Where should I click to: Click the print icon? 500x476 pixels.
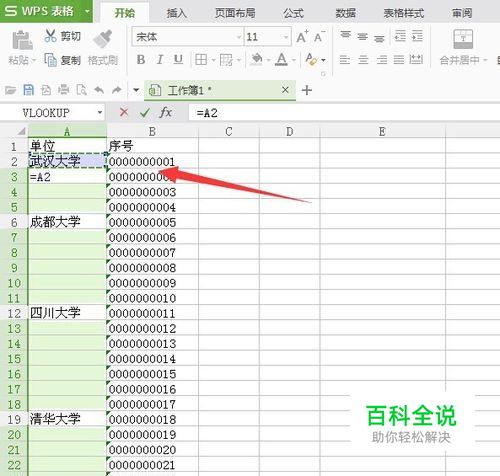[64, 90]
